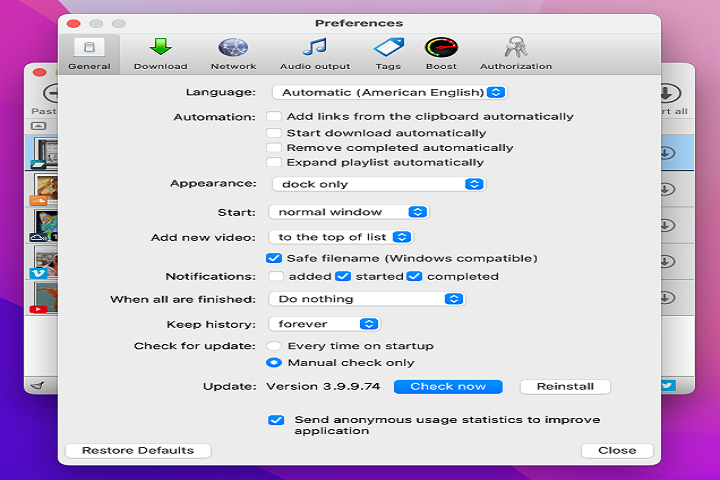Open the Keep history forever dropdown

pyautogui.click(x=325, y=324)
